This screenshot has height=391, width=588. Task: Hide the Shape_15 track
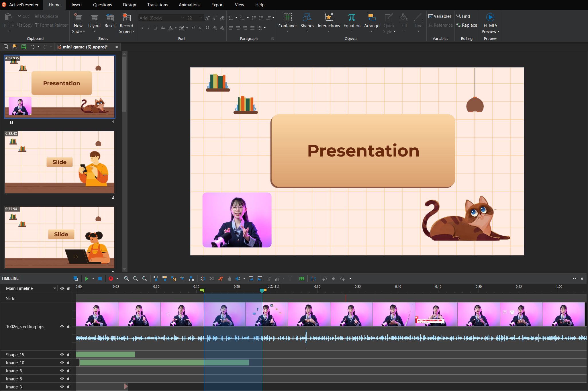(62, 355)
